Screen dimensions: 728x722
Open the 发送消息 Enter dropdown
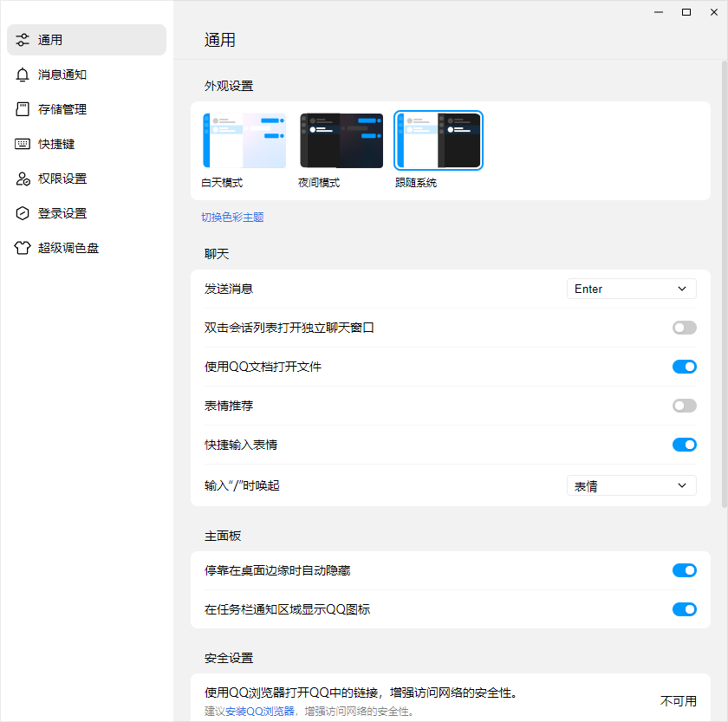point(632,289)
